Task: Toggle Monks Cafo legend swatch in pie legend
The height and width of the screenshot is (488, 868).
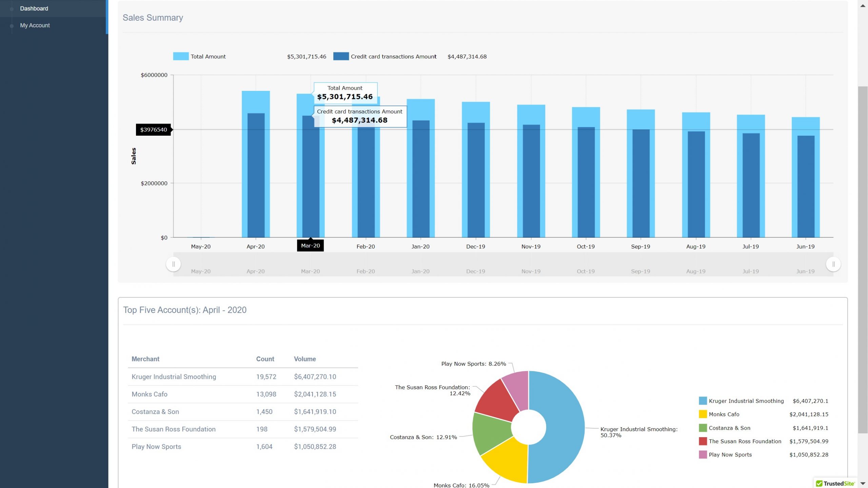Action: tap(703, 414)
